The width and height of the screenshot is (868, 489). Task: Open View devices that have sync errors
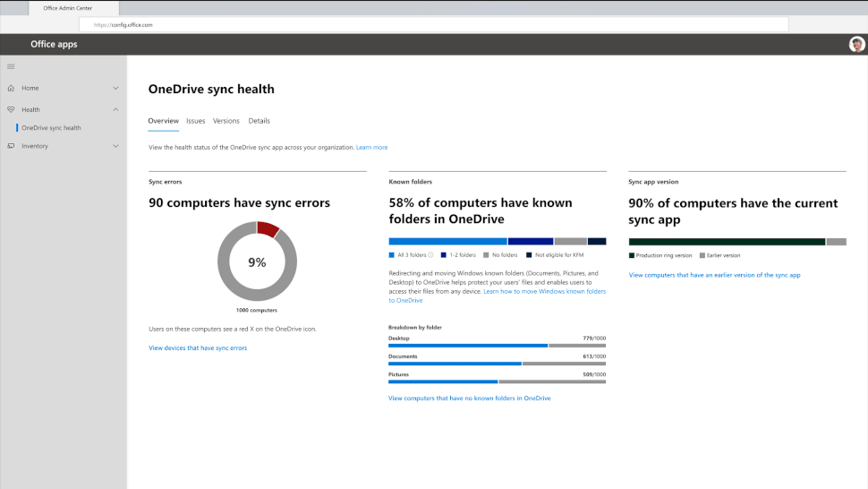(x=198, y=347)
